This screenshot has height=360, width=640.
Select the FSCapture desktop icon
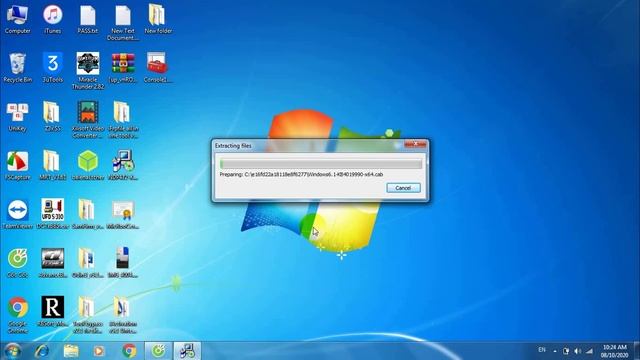coord(17,166)
